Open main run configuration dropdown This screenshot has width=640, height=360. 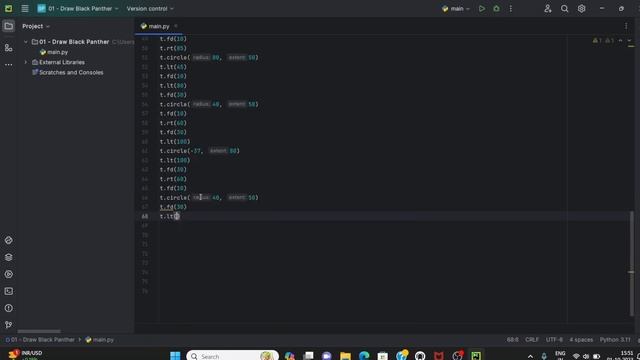click(456, 9)
